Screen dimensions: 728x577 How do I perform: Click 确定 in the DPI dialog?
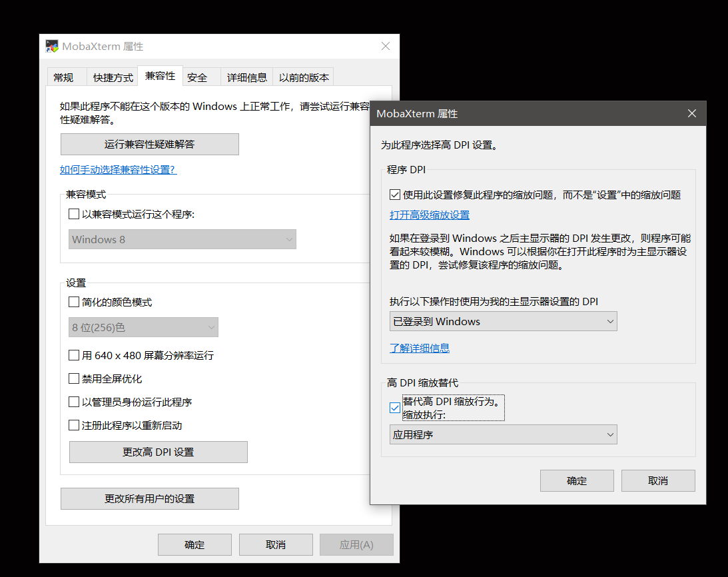[577, 481]
